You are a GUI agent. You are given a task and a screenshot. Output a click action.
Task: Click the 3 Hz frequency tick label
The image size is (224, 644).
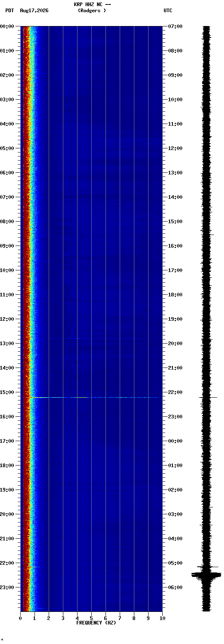pyautogui.click(x=63, y=618)
